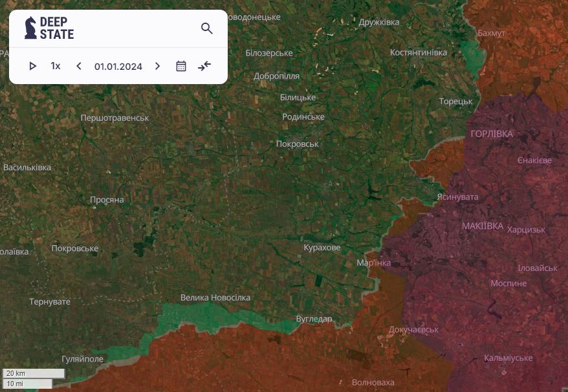Image resolution: width=568 pixels, height=392 pixels.
Task: Select the Бахмут city label
Action: point(491,33)
